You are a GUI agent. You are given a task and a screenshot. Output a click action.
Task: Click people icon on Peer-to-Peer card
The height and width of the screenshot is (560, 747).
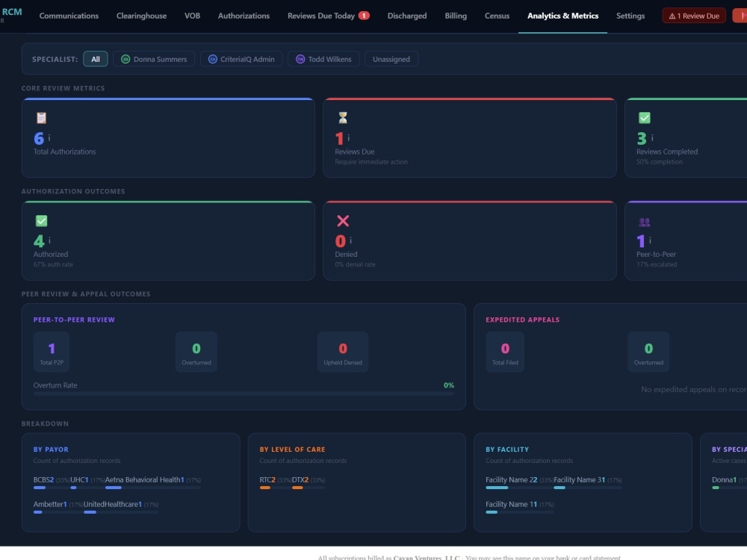point(644,222)
